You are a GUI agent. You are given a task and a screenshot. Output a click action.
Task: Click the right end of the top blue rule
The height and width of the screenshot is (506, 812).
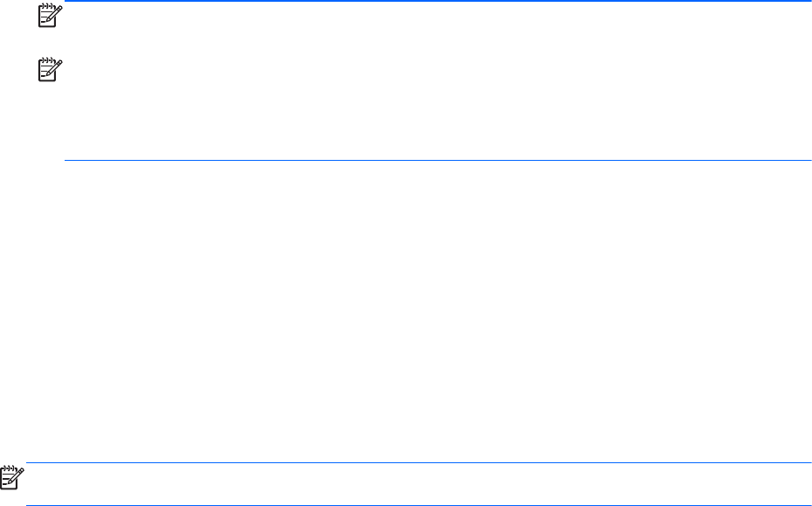[805, 1]
